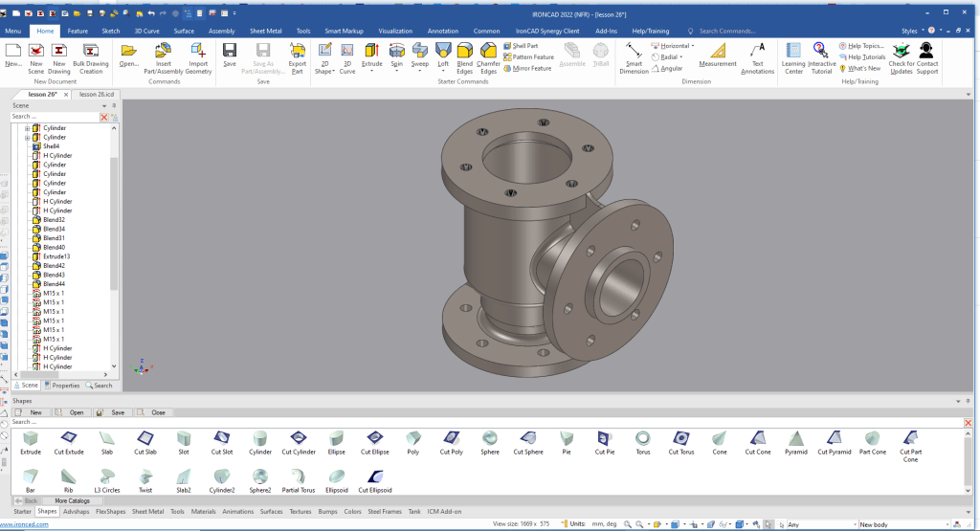980x531 pixels.
Task: Choose the Cut Cylinder shape
Action: point(299,439)
